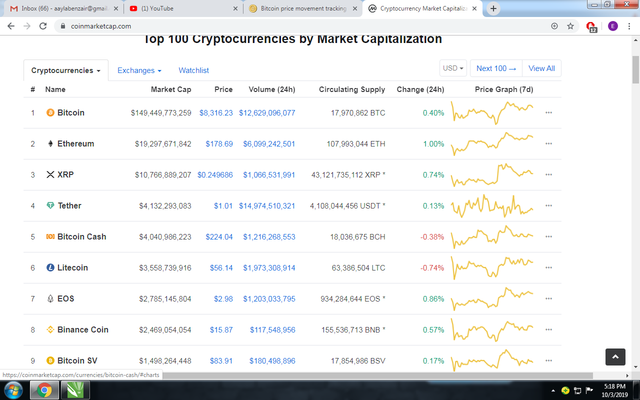The height and width of the screenshot is (400, 640).
Task: Open the Litecoin name link
Action: point(72,268)
